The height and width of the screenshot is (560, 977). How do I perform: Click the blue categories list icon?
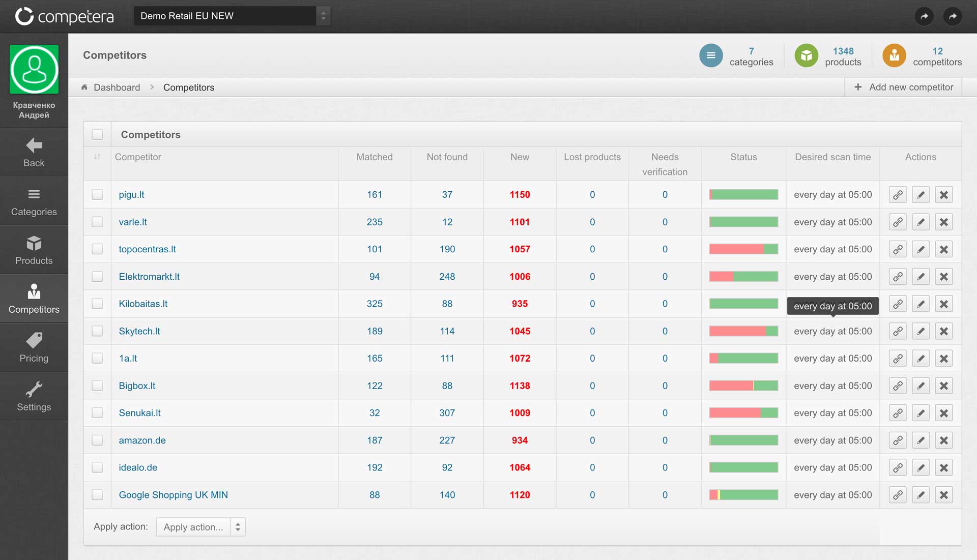click(710, 55)
